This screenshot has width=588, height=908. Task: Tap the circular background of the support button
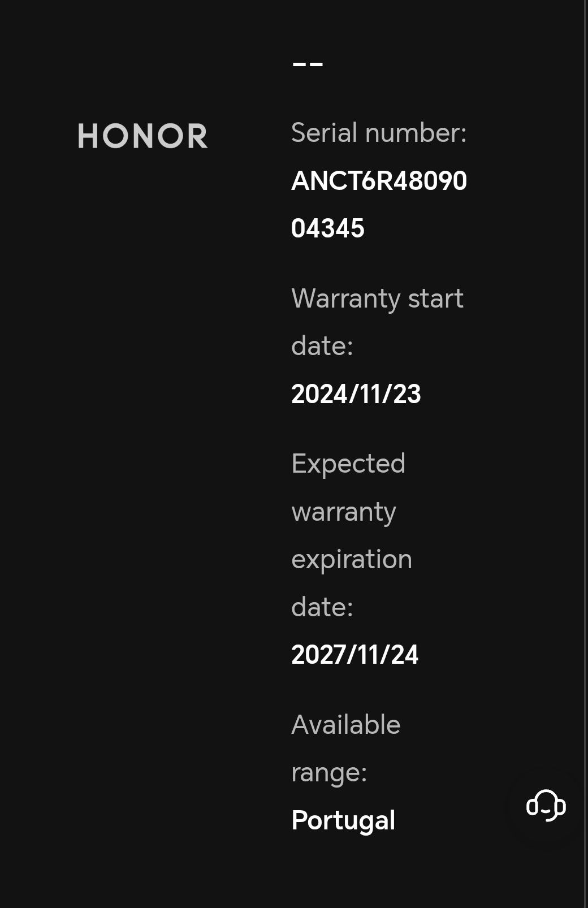pos(546,805)
